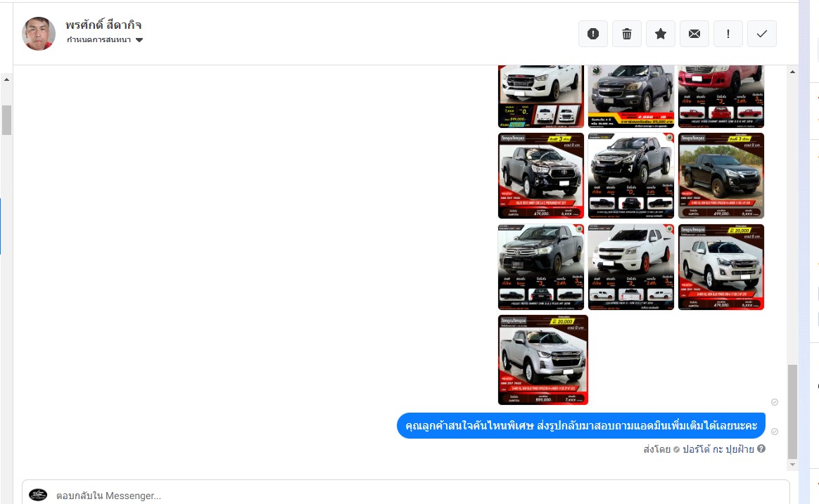This screenshot has height=504, width=819.
Task: Expand the กำหนดการสนทนา dropdown arrow
Action: tap(139, 40)
